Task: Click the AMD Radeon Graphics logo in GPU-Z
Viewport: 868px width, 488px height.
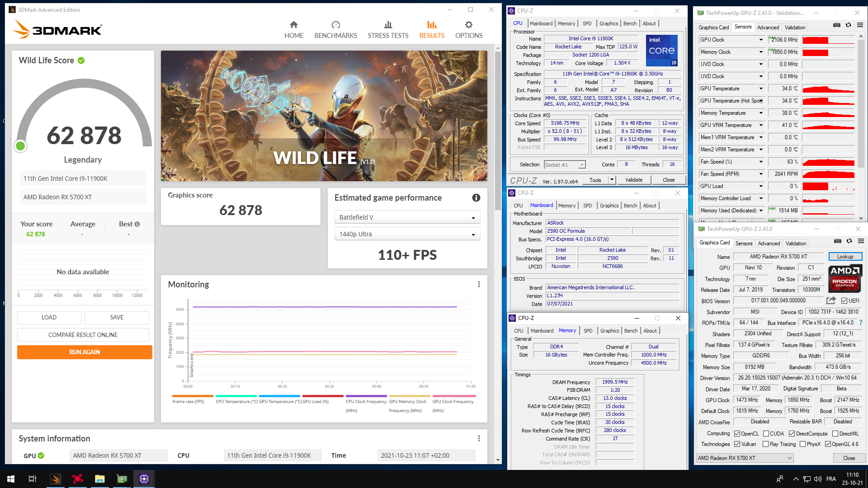Action: pos(844,278)
